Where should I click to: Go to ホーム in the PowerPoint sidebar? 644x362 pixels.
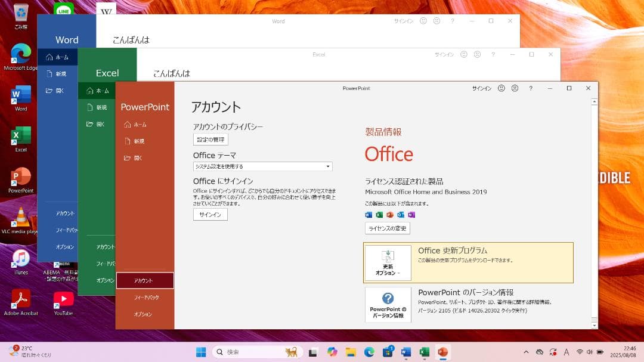point(137,124)
